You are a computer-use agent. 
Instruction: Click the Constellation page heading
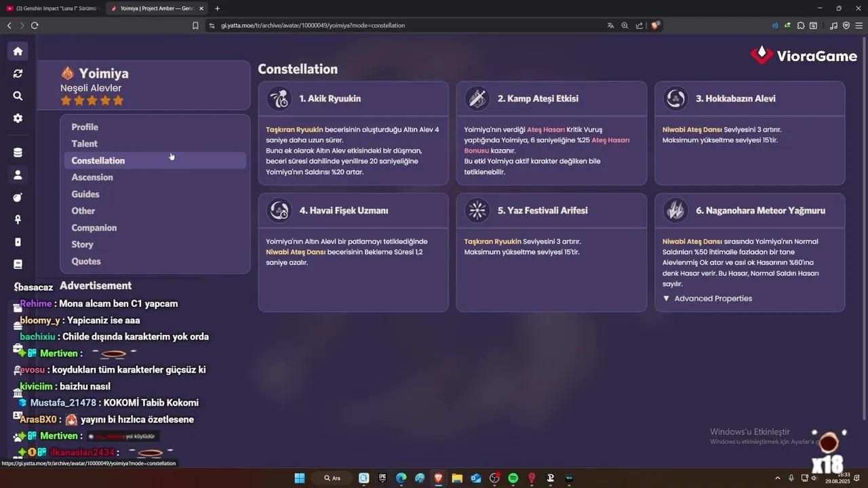point(298,69)
